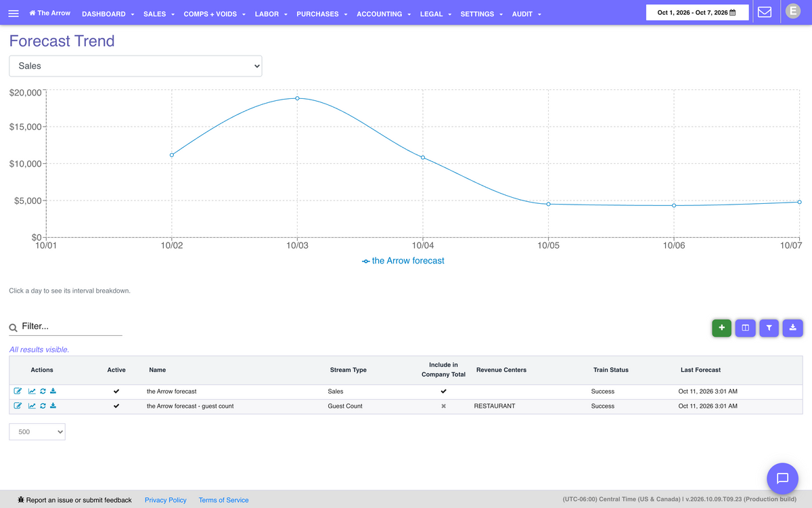Click Active checkmark for 'the Arrow forecast' Sales
This screenshot has width=812, height=508.
(x=116, y=391)
